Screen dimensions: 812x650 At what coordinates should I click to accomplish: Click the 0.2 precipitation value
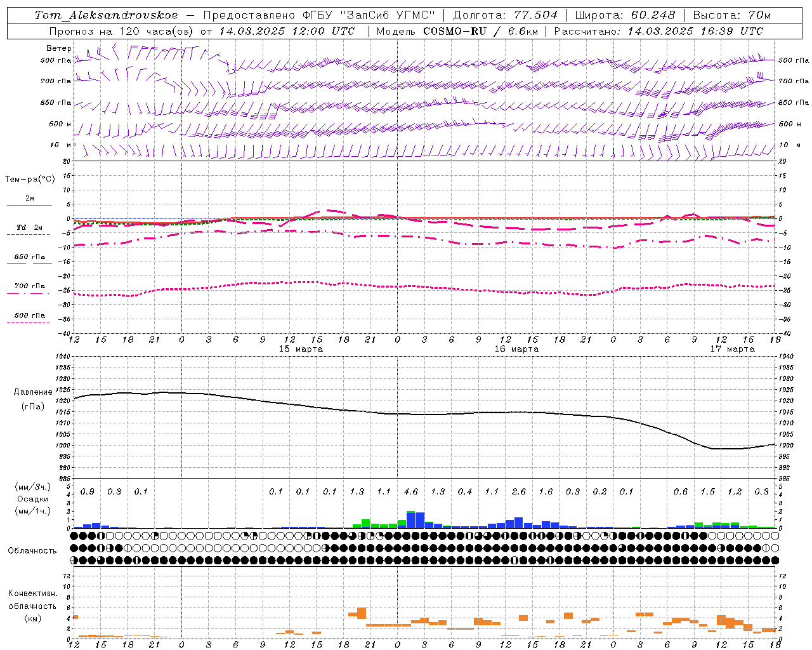(x=599, y=492)
